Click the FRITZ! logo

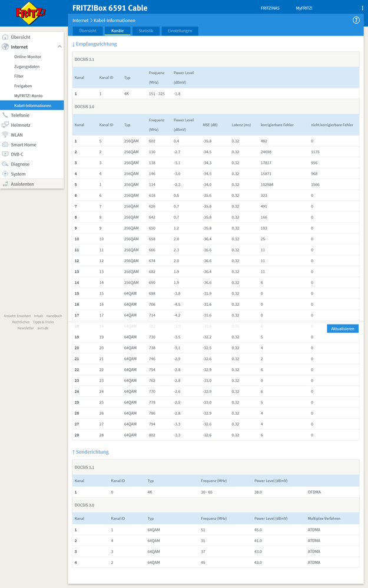coord(31,13)
